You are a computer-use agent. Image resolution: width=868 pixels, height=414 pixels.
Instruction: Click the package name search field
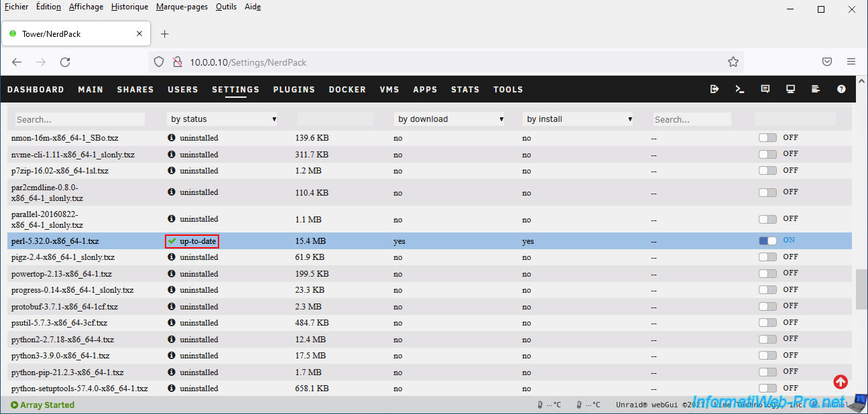[80, 119]
